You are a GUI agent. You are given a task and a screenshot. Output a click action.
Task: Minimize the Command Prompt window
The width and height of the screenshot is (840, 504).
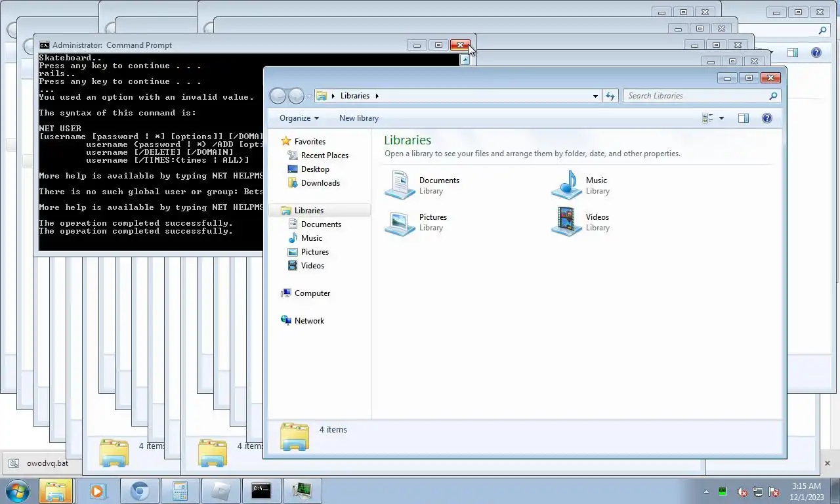click(417, 45)
